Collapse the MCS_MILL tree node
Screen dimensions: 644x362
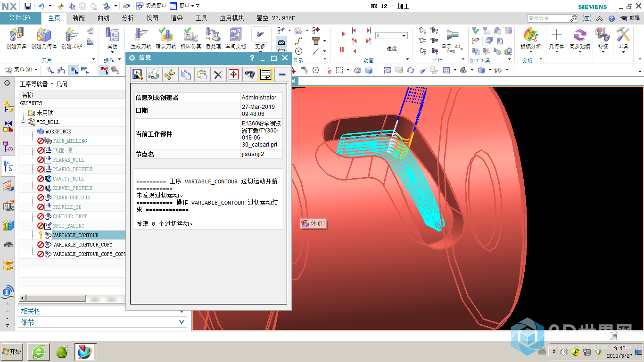pos(23,122)
